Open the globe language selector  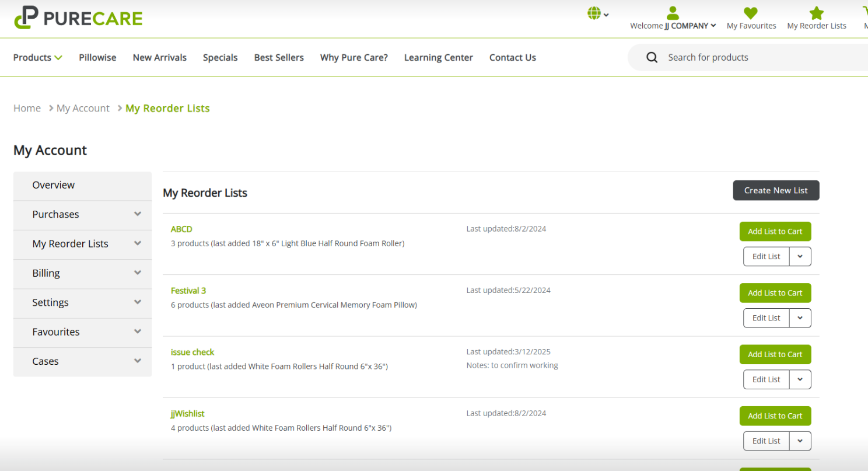(x=595, y=13)
